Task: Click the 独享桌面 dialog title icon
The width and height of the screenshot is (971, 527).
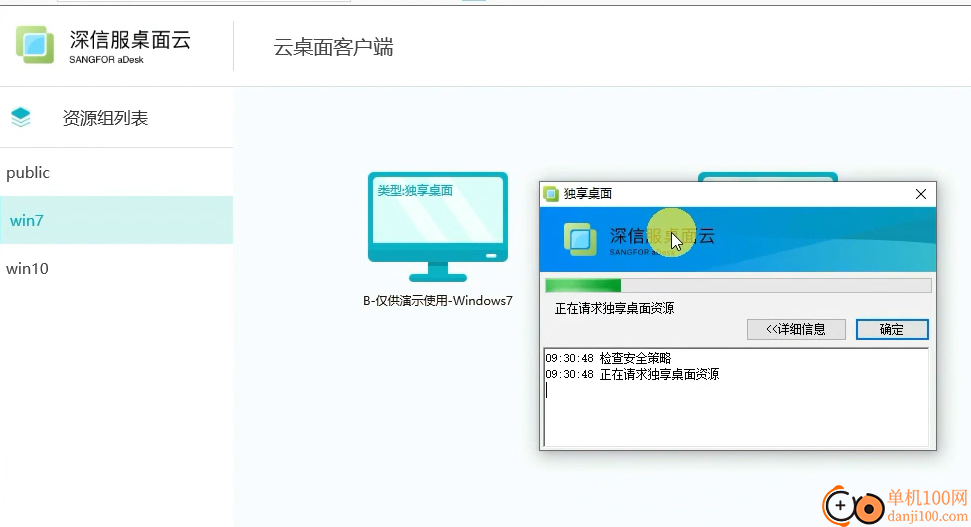Action: [x=551, y=194]
